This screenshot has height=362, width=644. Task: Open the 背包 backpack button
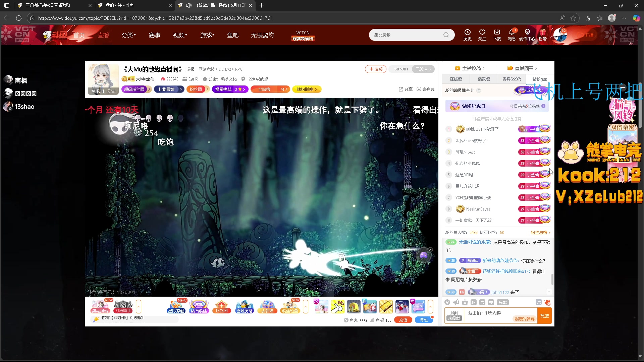pos(424,320)
